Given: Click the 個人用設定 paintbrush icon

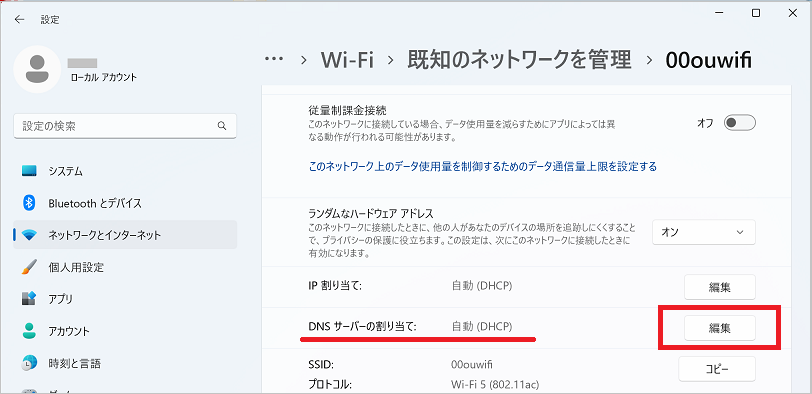Looking at the screenshot, I should pos(30,267).
